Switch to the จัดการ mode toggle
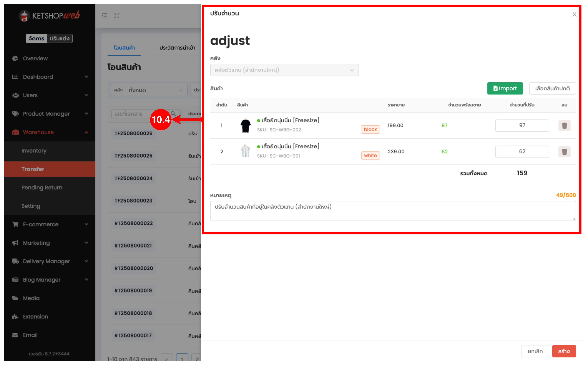Viewport: 588px width, 365px height. [37, 38]
